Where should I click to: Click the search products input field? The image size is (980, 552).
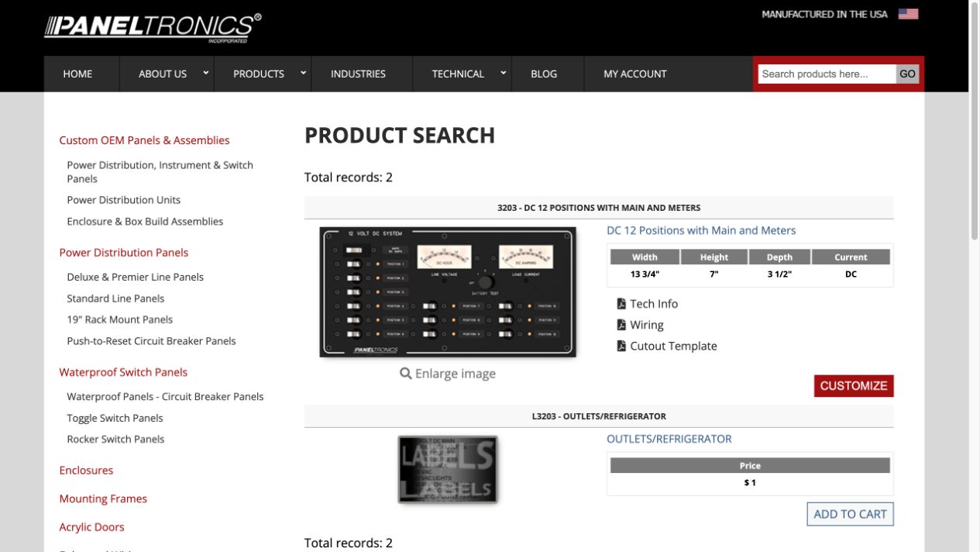click(x=827, y=74)
